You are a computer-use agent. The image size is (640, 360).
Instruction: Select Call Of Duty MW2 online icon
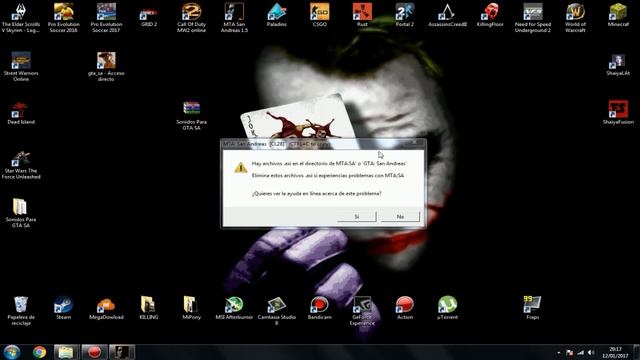click(191, 18)
